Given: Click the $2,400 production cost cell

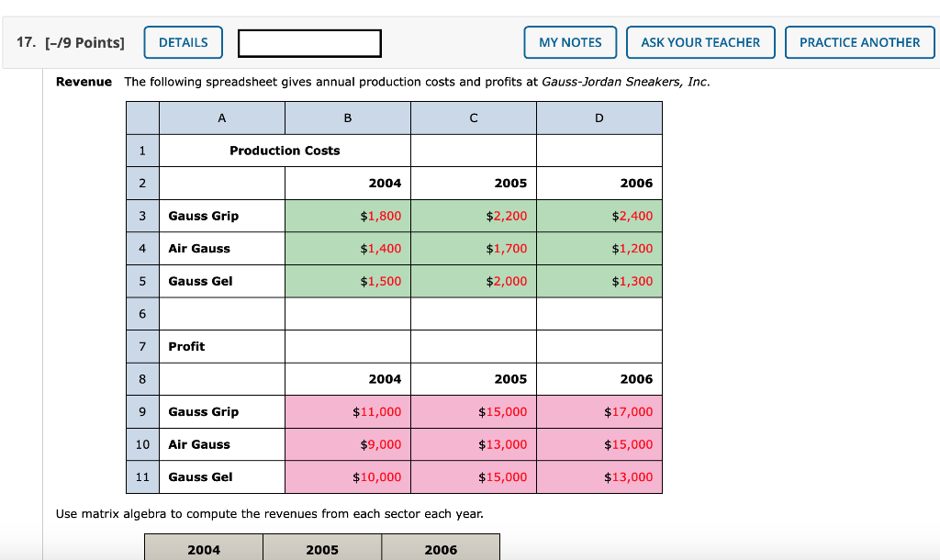Looking at the screenshot, I should [x=599, y=216].
